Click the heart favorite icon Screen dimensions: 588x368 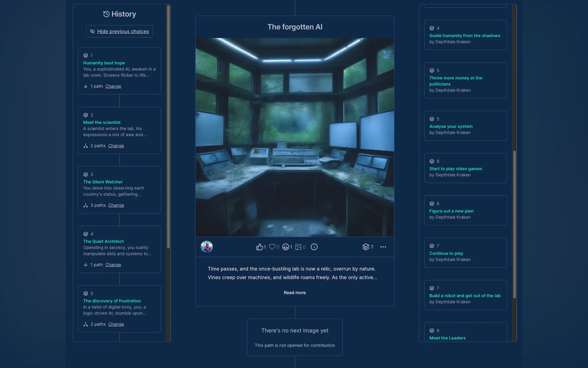pyautogui.click(x=272, y=247)
